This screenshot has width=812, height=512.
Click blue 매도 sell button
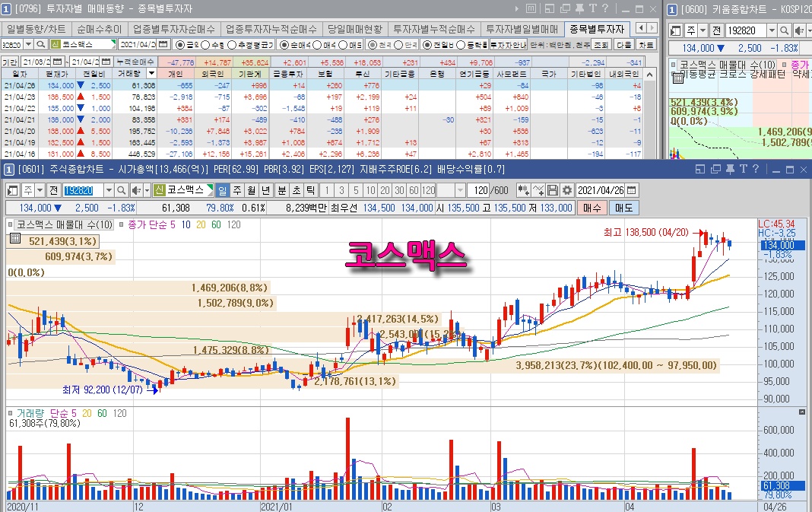624,208
